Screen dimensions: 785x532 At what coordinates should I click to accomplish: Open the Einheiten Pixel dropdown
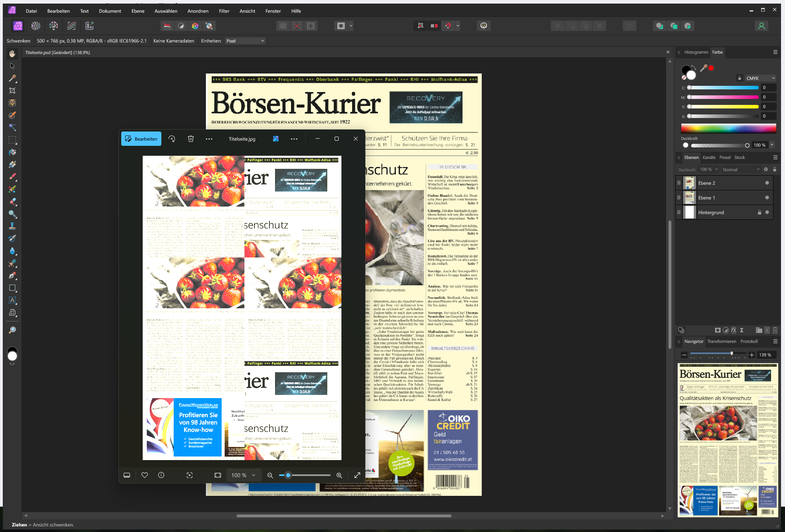245,41
